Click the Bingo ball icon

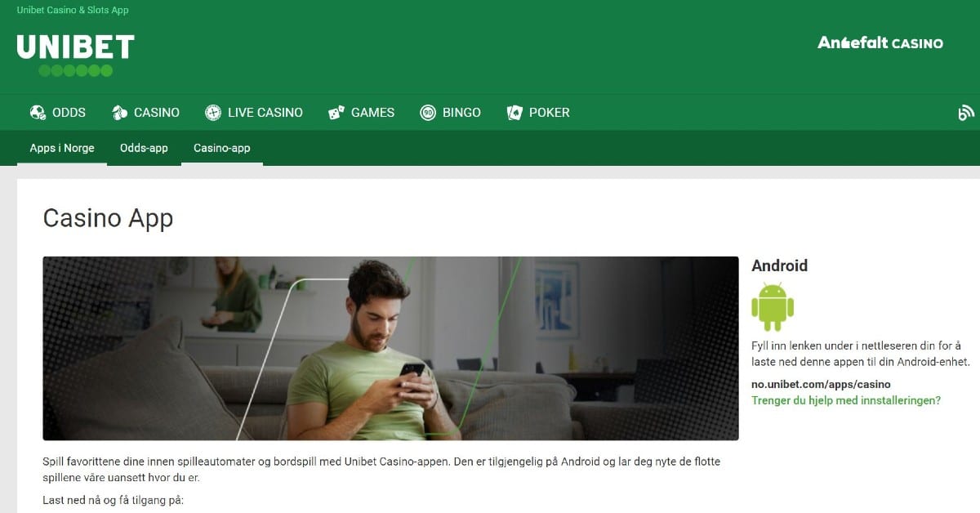pos(428,113)
